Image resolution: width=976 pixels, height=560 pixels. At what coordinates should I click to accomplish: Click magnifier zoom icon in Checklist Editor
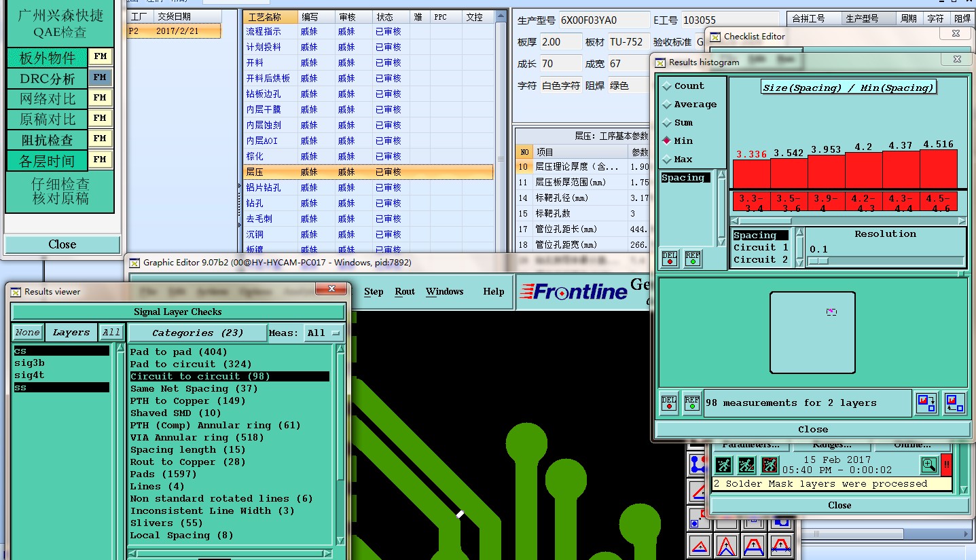point(929,465)
